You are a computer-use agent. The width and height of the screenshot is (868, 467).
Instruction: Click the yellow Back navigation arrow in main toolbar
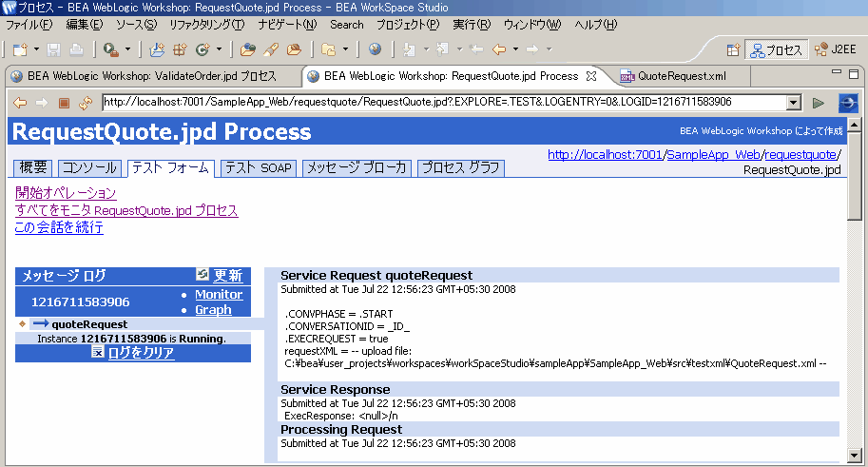point(499,49)
